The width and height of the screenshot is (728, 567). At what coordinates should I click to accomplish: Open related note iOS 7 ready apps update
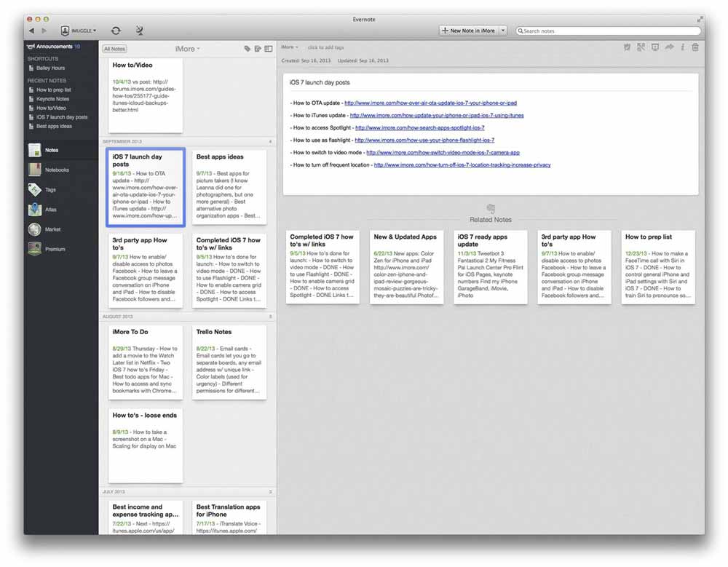pos(491,267)
